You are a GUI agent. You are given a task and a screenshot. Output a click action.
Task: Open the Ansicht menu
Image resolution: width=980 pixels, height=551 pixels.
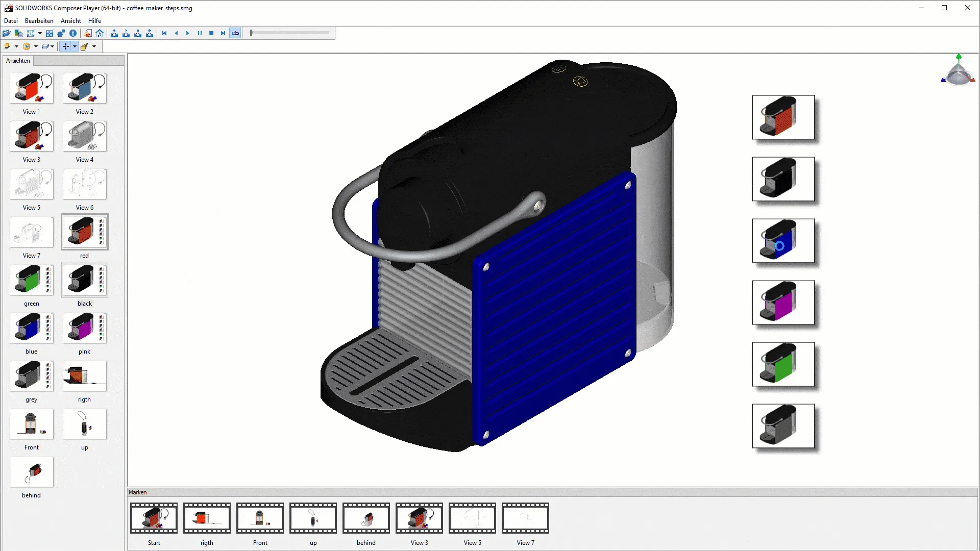[x=70, y=21]
